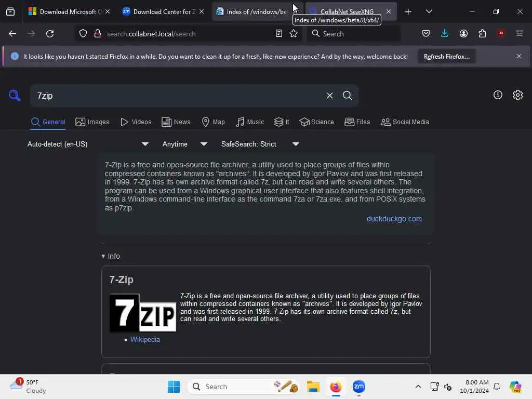Select the Map search category

[213, 122]
